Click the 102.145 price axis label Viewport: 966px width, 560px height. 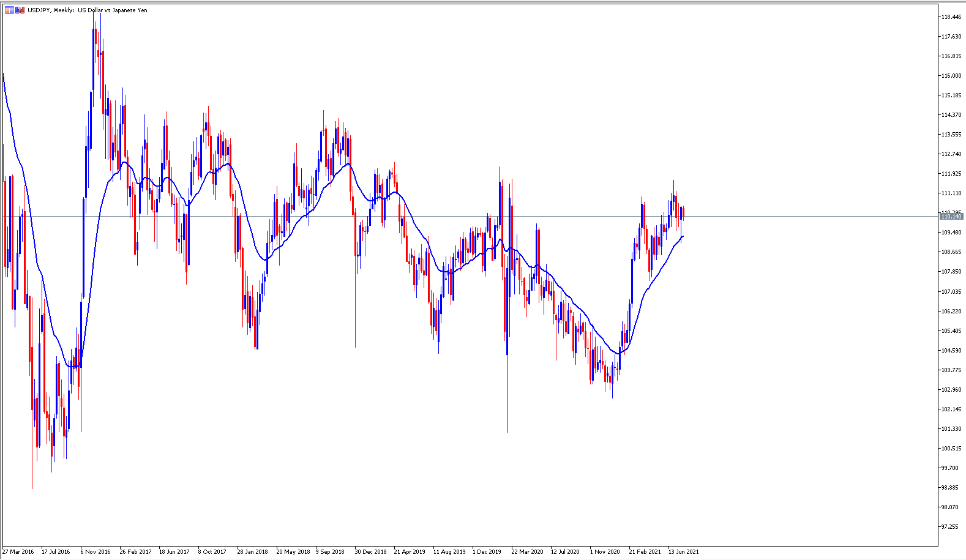[951, 409]
